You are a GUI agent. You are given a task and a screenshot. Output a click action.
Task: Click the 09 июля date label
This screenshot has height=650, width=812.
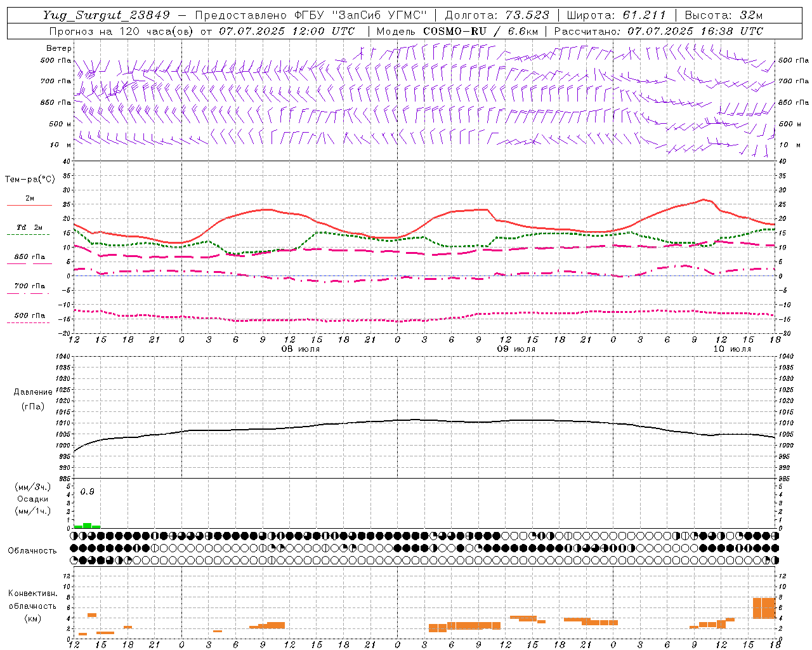pos(516,349)
